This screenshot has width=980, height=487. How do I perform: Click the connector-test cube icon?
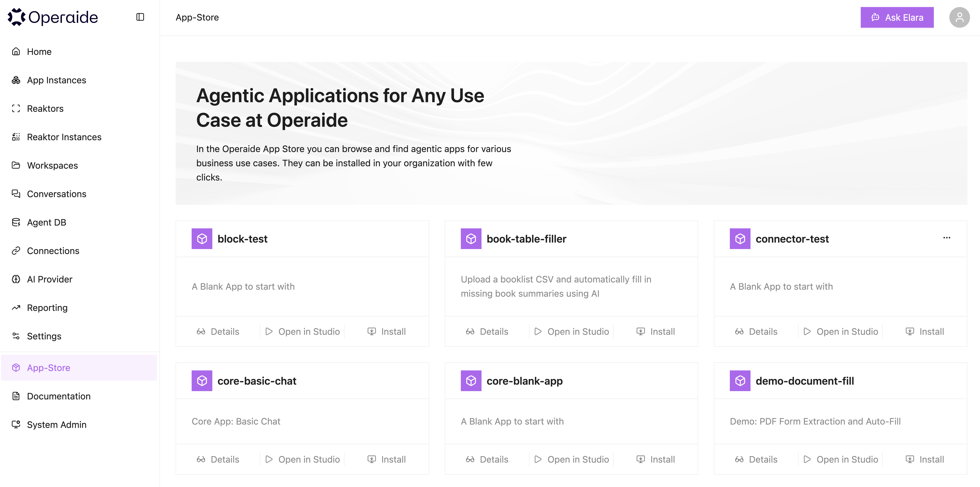click(x=740, y=239)
